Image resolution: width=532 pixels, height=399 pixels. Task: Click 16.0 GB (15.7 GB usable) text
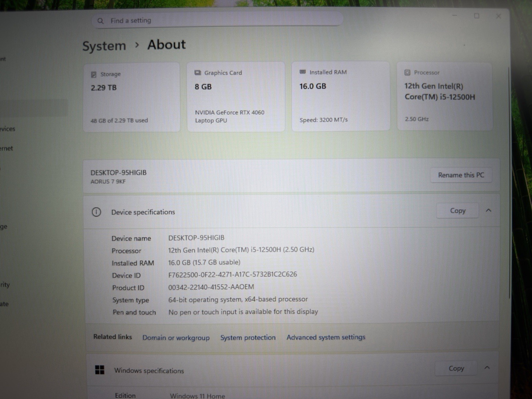click(204, 262)
